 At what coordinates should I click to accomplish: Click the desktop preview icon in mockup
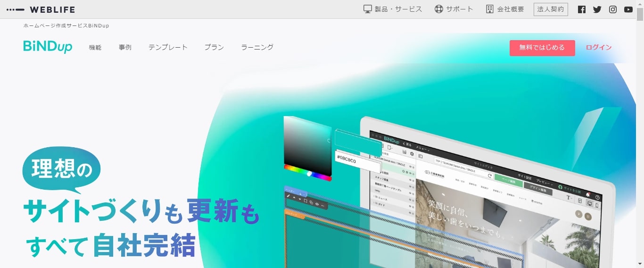click(x=589, y=203)
